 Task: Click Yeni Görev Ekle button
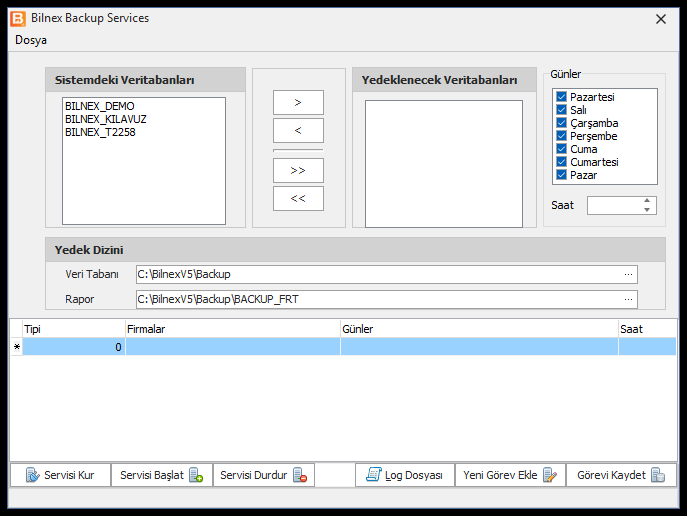click(510, 475)
